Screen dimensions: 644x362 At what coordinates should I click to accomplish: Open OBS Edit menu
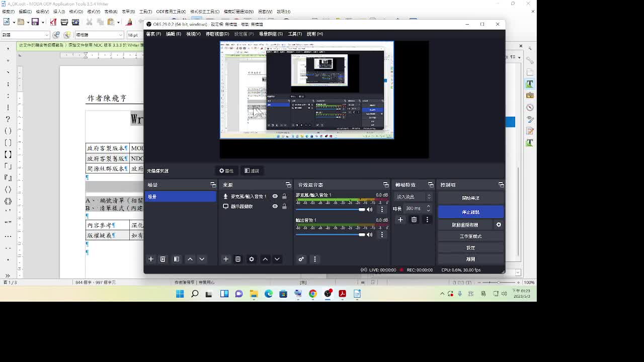tap(174, 34)
